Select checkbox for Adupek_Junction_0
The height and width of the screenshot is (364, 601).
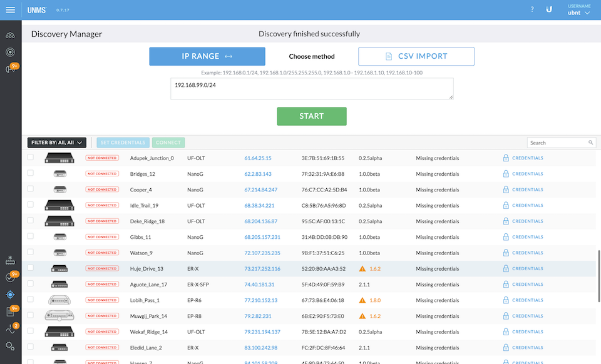click(30, 157)
